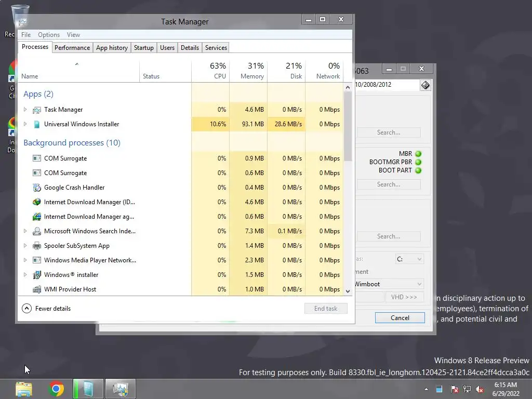Screen dimensions: 532x399
Task: Click the process list scrollbar thumb
Action: point(348,126)
